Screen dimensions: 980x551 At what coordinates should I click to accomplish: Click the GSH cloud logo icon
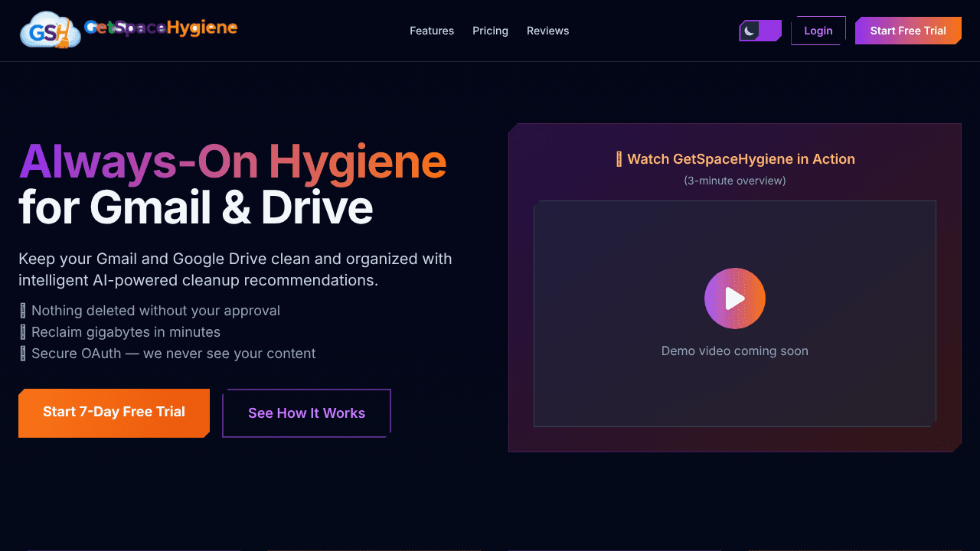point(51,31)
